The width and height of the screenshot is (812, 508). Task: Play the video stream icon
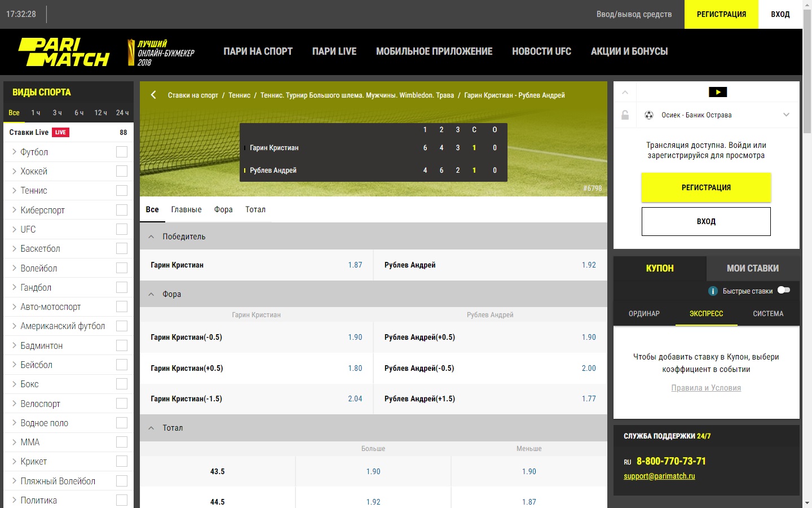click(717, 92)
